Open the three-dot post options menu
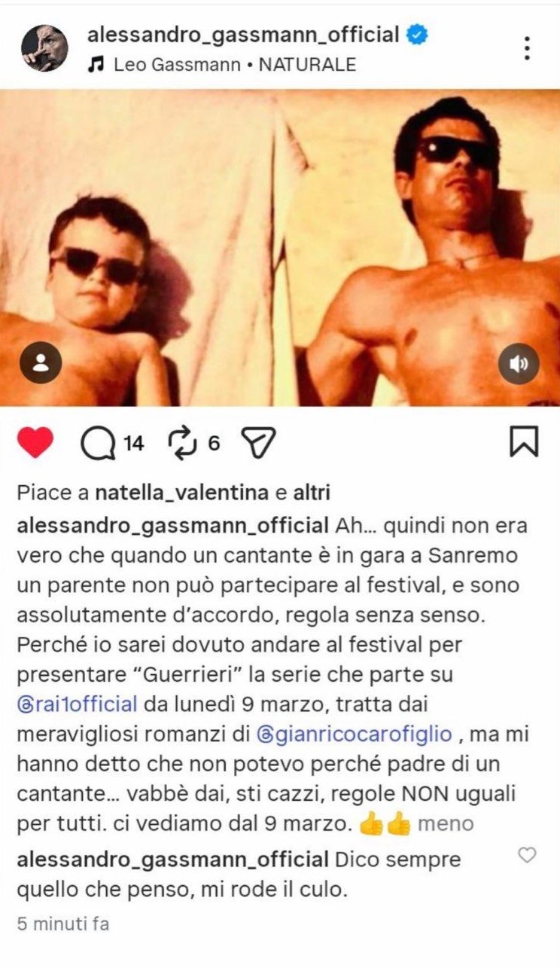This screenshot has height=968, width=560. click(527, 47)
